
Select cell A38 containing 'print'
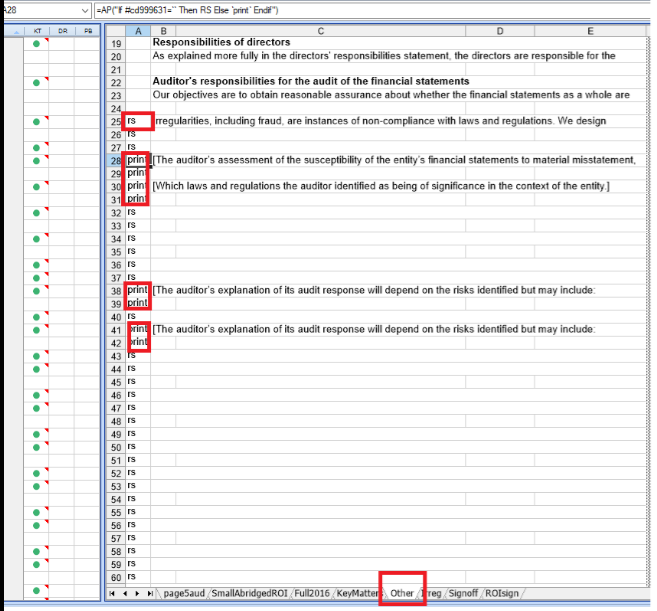pyautogui.click(x=138, y=290)
